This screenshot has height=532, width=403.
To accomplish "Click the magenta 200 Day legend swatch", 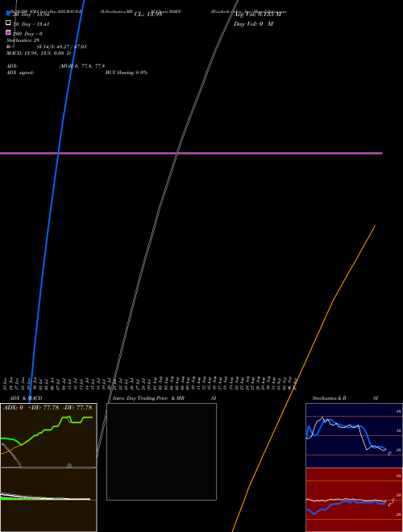I will 8,32.
